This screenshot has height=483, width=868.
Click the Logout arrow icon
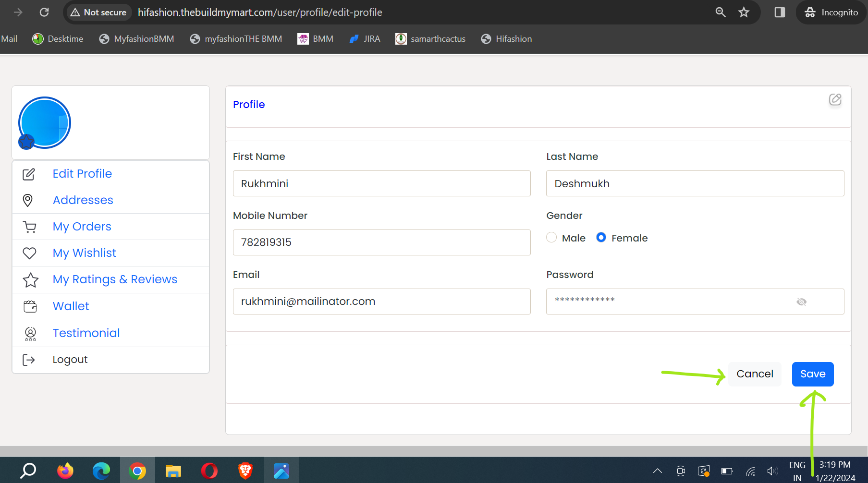click(x=29, y=360)
